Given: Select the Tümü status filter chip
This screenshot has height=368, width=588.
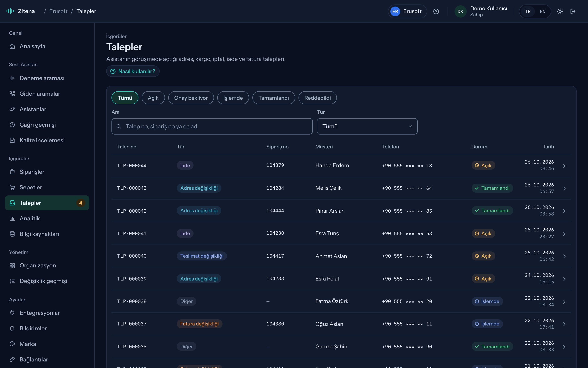Looking at the screenshot, I should 125,98.
